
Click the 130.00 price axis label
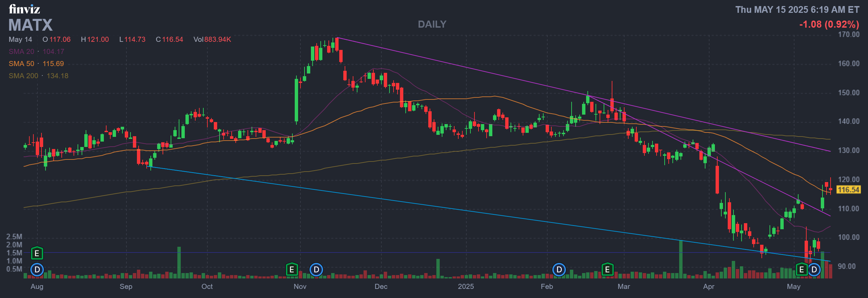coord(849,150)
